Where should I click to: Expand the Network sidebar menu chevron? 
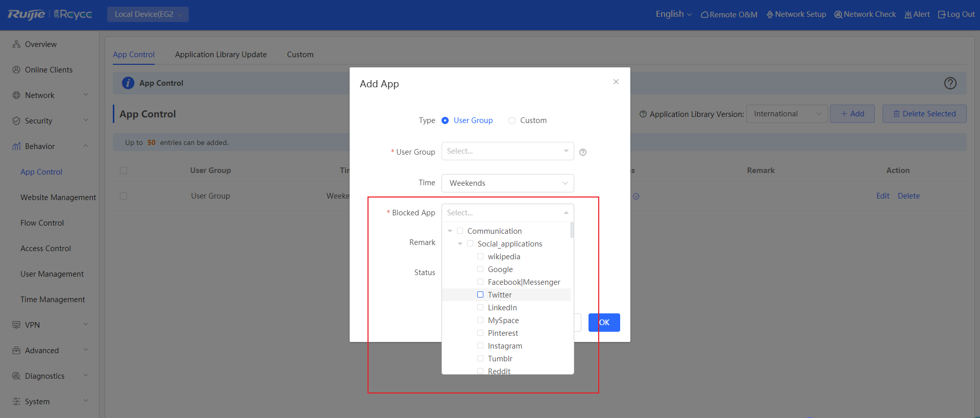pos(86,95)
